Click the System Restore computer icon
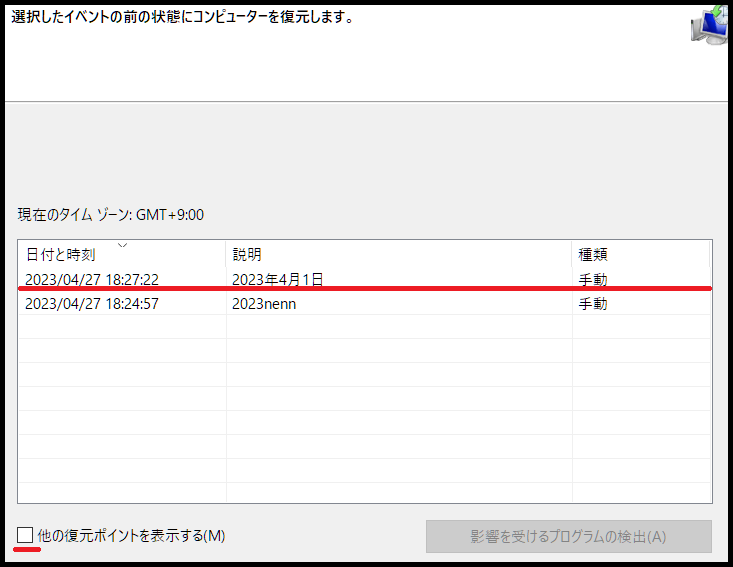Image resolution: width=733 pixels, height=567 pixels. (709, 26)
